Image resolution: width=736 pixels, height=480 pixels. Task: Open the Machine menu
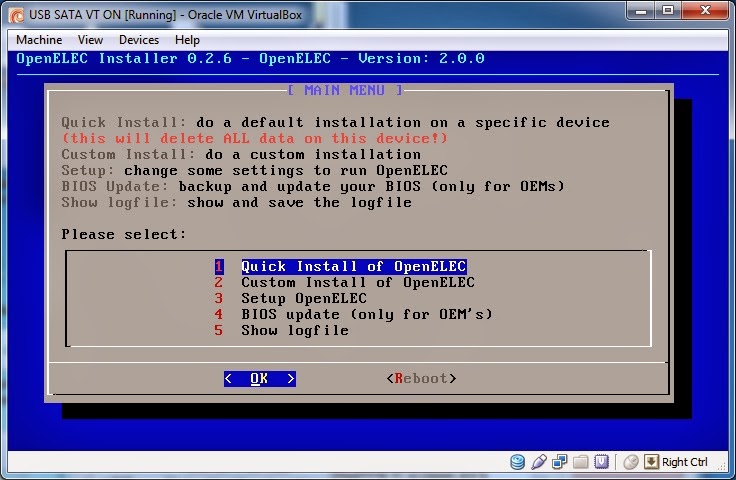39,40
